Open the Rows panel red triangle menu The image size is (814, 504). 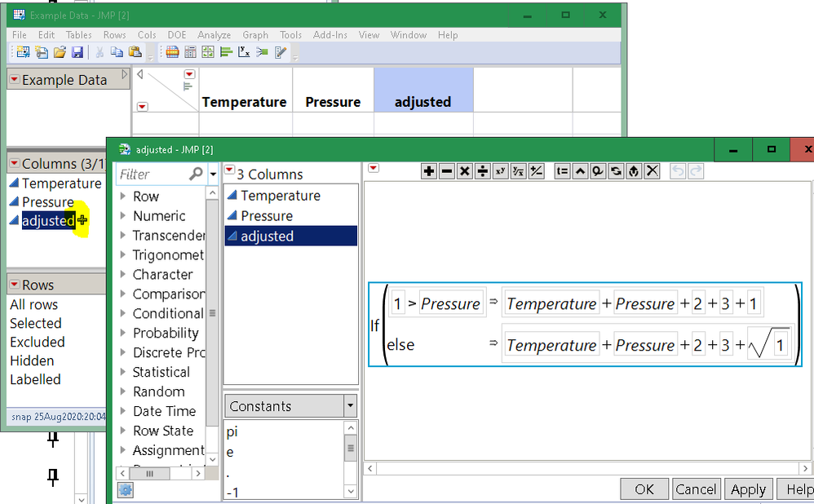(x=15, y=285)
